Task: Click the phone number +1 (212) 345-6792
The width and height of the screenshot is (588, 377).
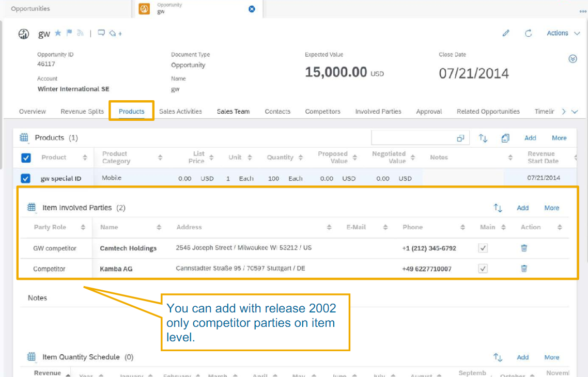Action: 429,248
